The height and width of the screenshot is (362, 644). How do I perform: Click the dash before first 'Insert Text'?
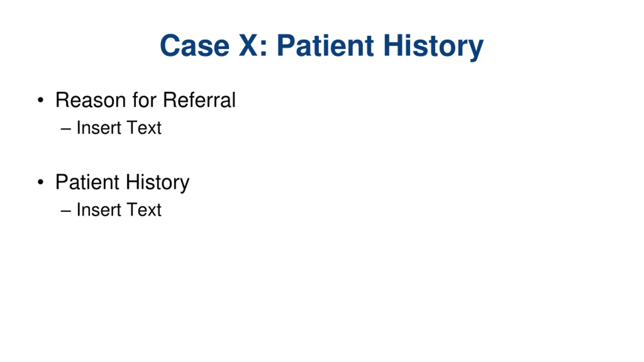(x=66, y=129)
